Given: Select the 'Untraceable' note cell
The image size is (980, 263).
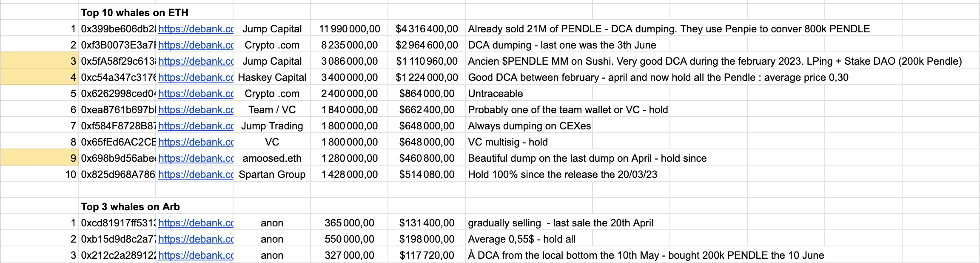Looking at the screenshot, I should coord(496,94).
